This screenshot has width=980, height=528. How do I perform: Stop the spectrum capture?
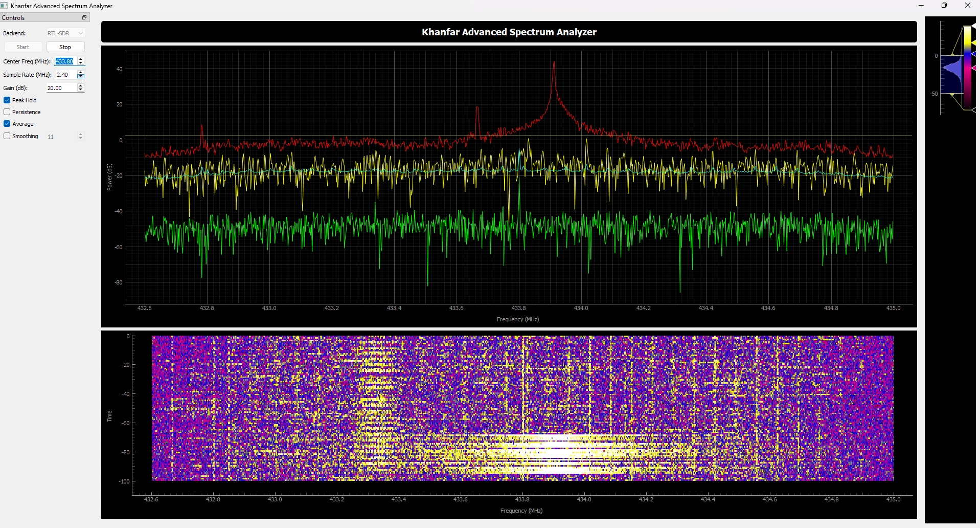pos(65,47)
